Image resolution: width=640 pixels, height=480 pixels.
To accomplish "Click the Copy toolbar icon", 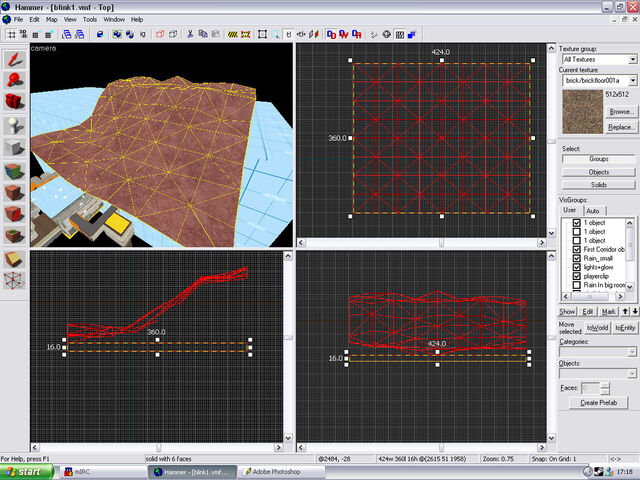I will tap(203, 35).
